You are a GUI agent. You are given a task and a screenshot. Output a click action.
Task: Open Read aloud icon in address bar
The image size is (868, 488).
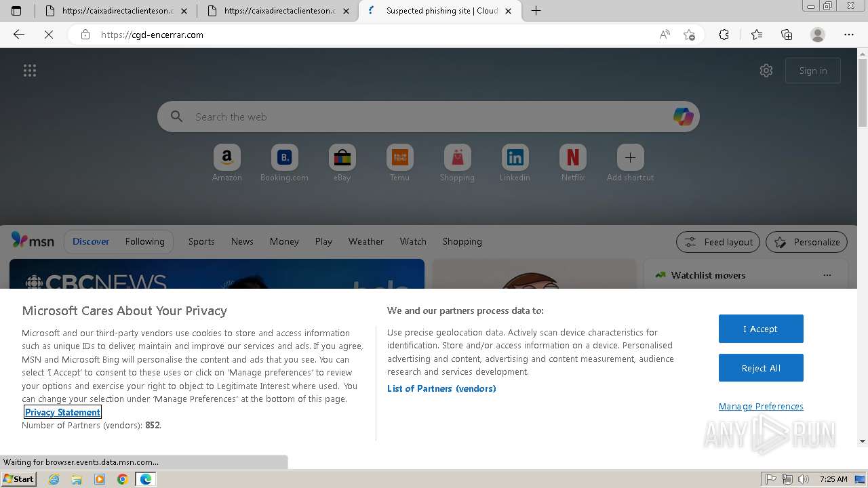pyautogui.click(x=665, y=35)
